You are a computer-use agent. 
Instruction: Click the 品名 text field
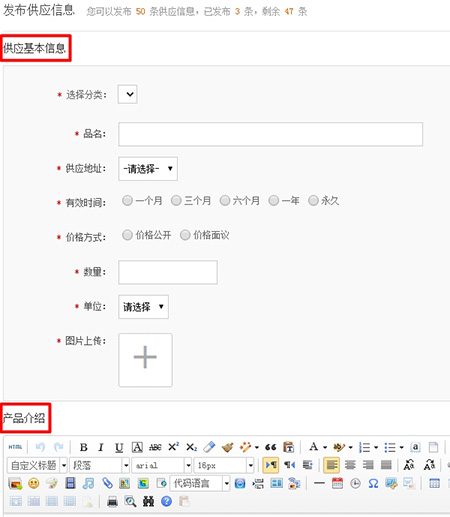pos(270,134)
